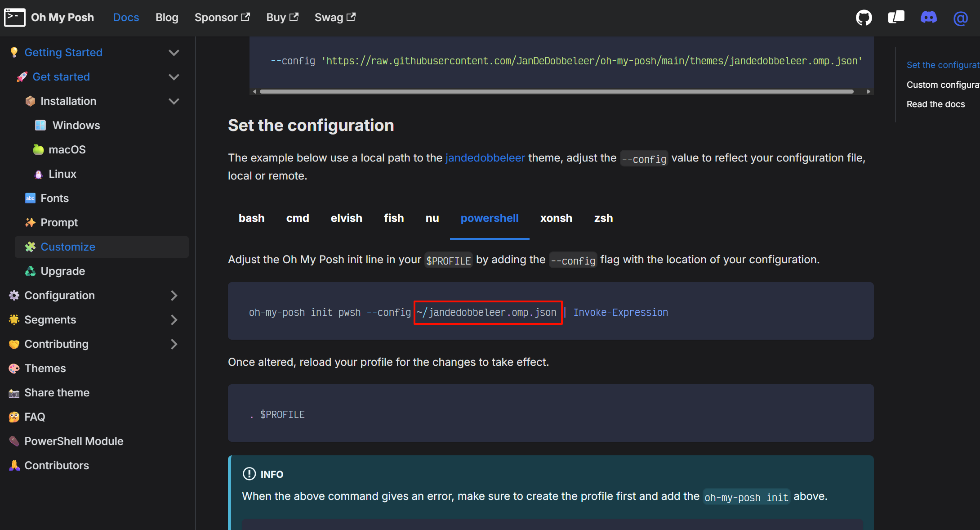Switch to the zsh tab
Screen dimensions: 980x530
(604, 218)
